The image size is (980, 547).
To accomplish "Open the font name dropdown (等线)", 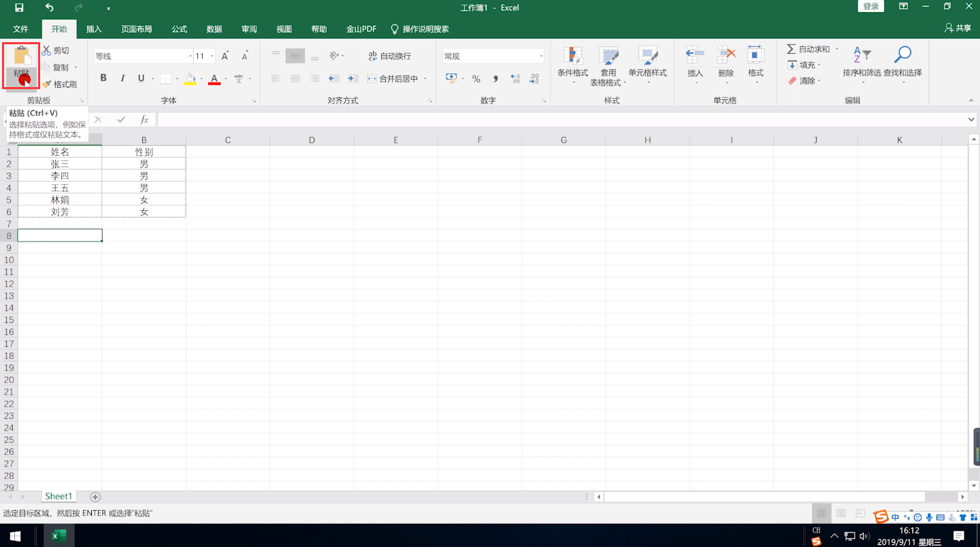I will point(190,56).
